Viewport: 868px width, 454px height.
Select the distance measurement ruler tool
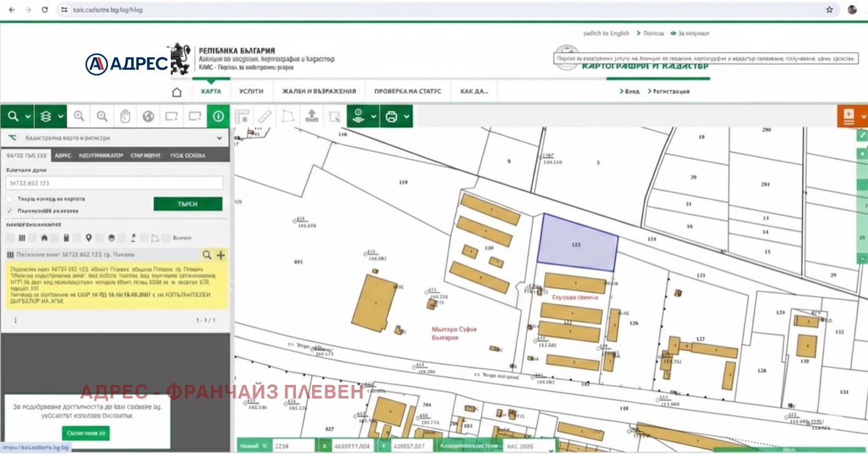[266, 116]
